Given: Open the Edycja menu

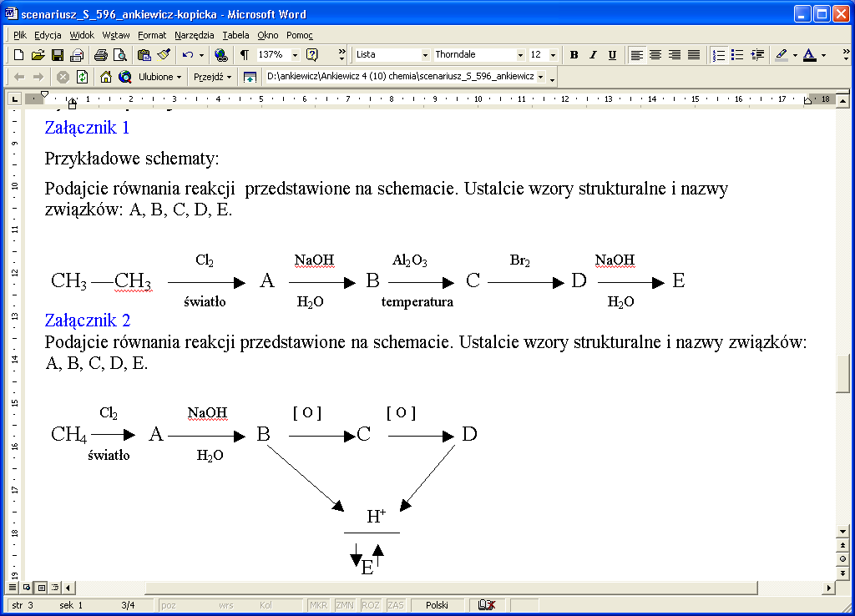Looking at the screenshot, I should pyautogui.click(x=48, y=35).
